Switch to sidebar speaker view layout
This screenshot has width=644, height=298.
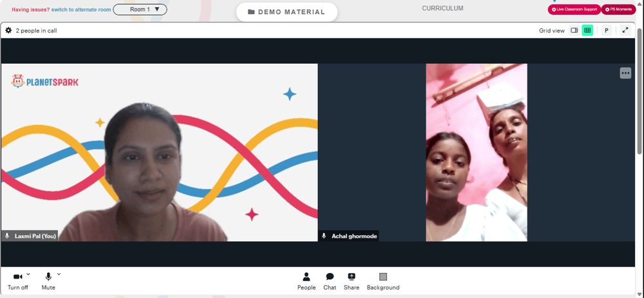click(574, 30)
